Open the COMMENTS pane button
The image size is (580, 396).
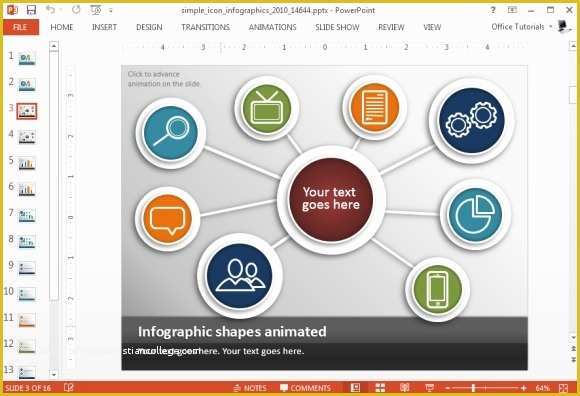click(x=306, y=388)
